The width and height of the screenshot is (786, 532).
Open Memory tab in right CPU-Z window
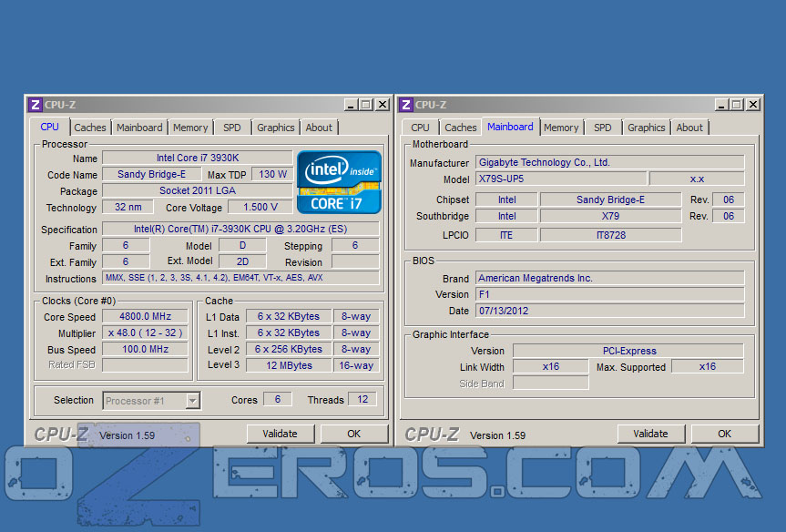561,128
